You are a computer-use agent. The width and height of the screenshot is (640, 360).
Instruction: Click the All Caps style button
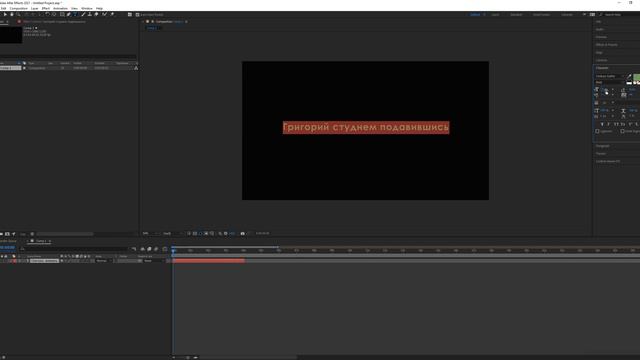(x=616, y=124)
